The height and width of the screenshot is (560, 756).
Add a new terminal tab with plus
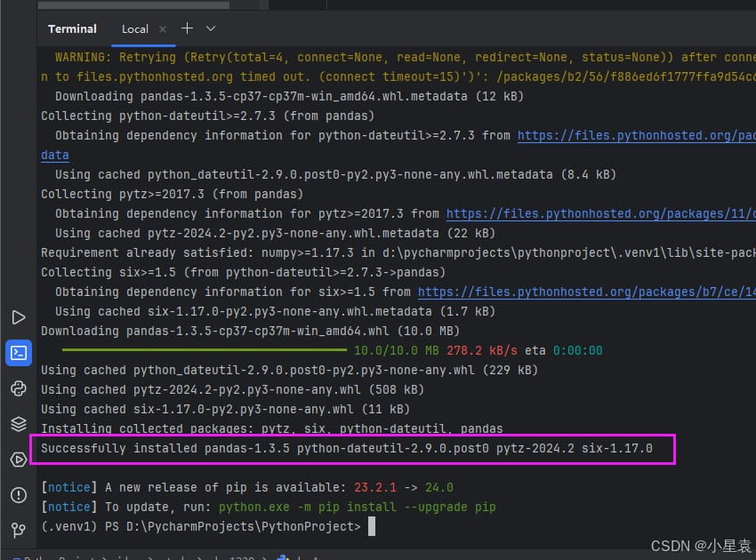tap(187, 28)
